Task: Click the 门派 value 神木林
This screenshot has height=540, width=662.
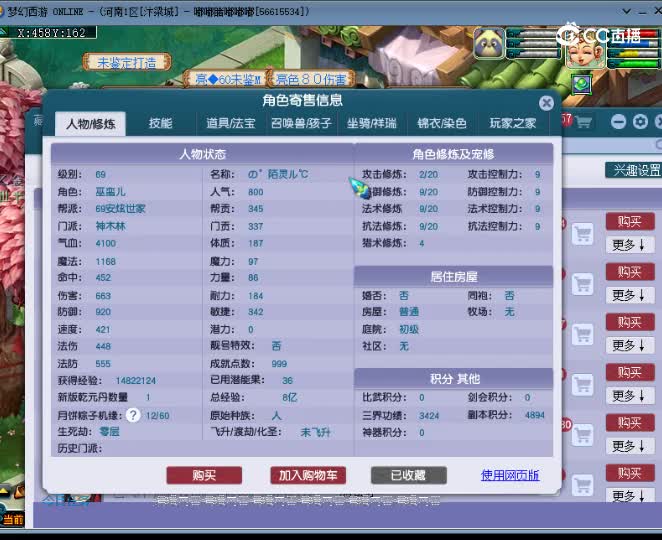Action: tap(111, 226)
